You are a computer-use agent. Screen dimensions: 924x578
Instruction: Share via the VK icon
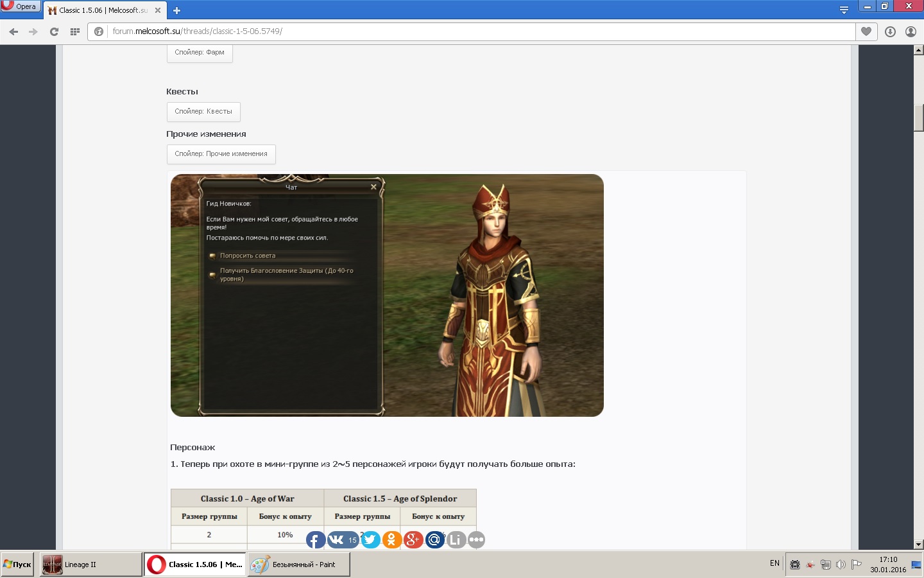(343, 539)
